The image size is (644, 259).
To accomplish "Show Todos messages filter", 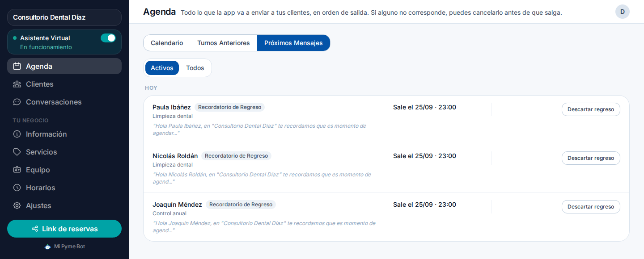I will point(195,68).
